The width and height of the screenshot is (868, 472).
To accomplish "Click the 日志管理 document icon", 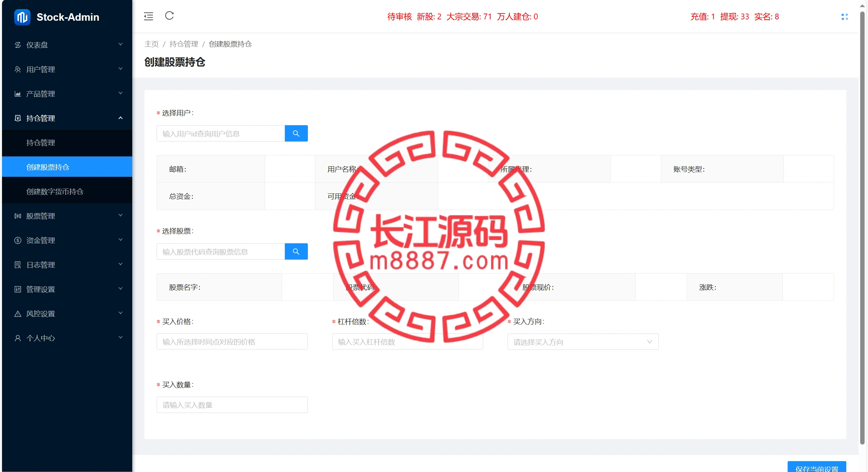I will 18,265.
